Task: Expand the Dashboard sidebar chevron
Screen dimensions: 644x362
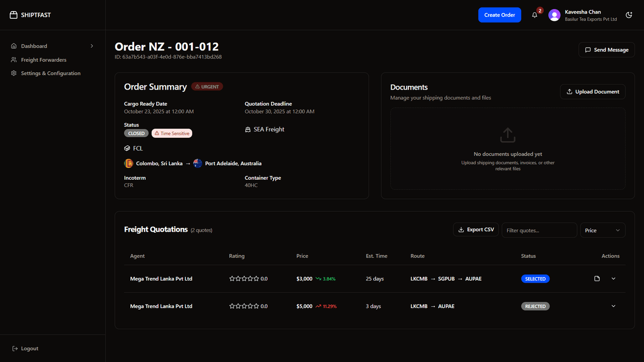Action: [x=91, y=46]
